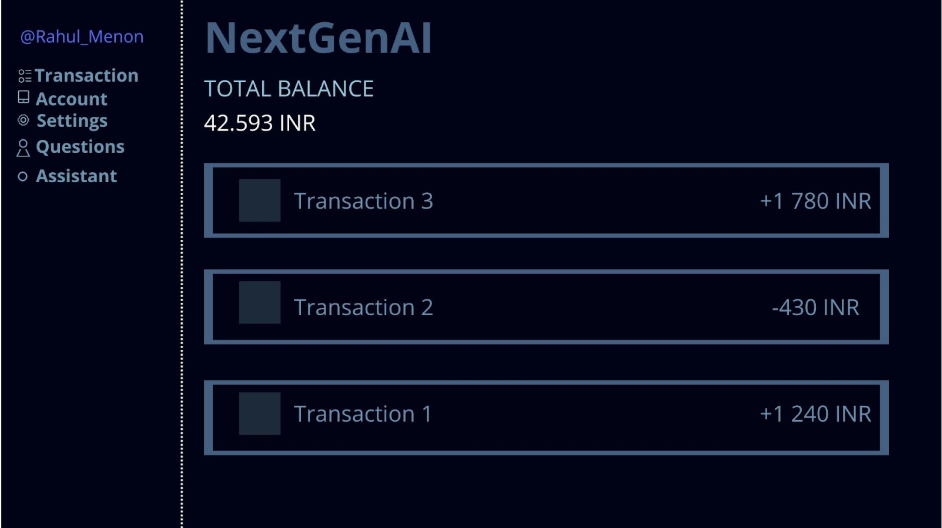The image size is (942, 528).
Task: Click the Transaction 1 square thumbnail
Action: tap(259, 413)
